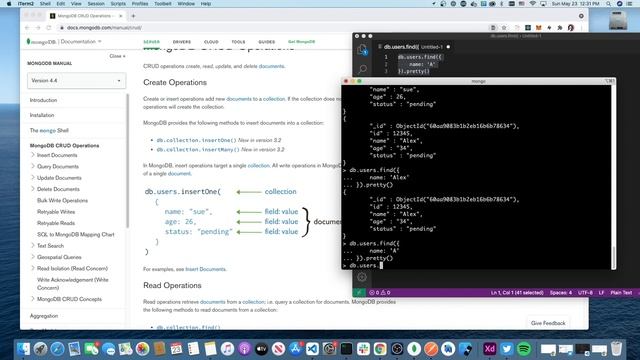
Task: Open Podcasts app in the dock
Action: [x=244, y=349]
